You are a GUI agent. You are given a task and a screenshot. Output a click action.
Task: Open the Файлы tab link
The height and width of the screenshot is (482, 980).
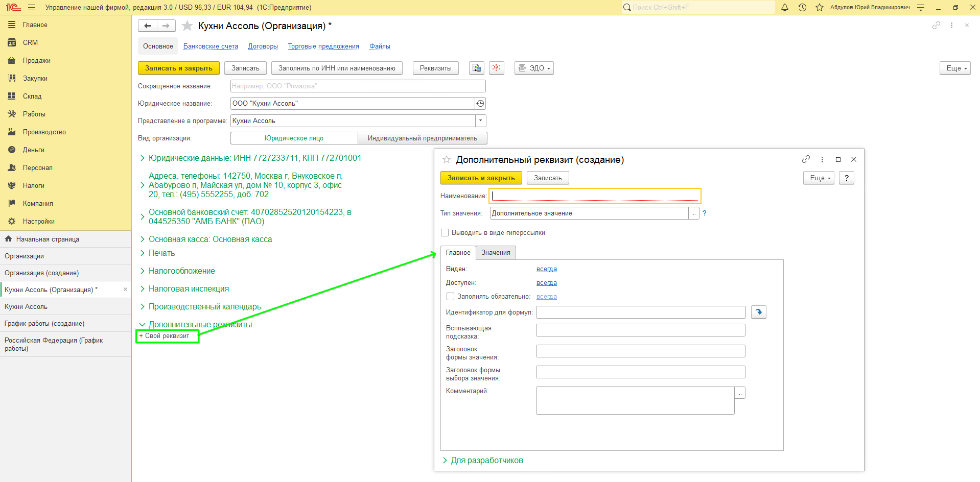point(380,46)
